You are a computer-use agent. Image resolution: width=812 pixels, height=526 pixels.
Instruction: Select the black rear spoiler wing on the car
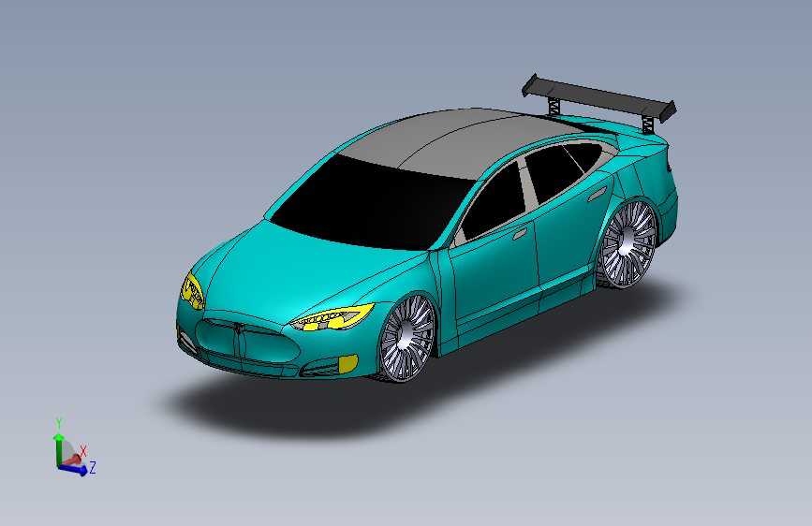(598, 97)
